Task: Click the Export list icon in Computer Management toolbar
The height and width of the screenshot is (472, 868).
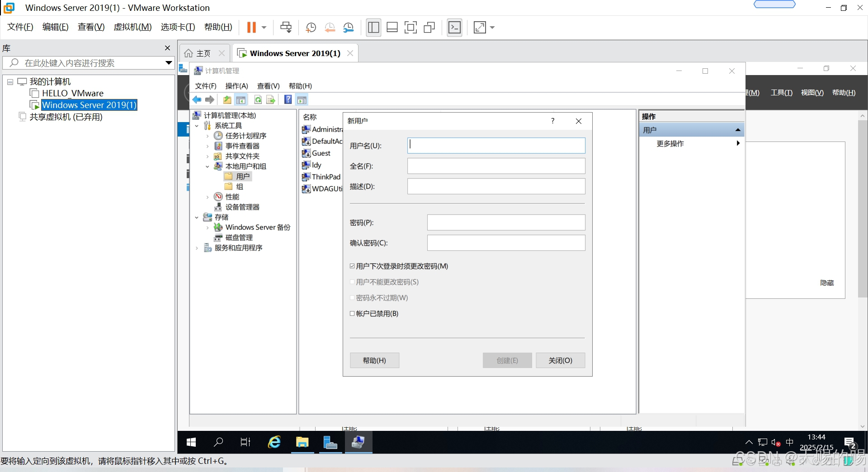Action: 271,100
